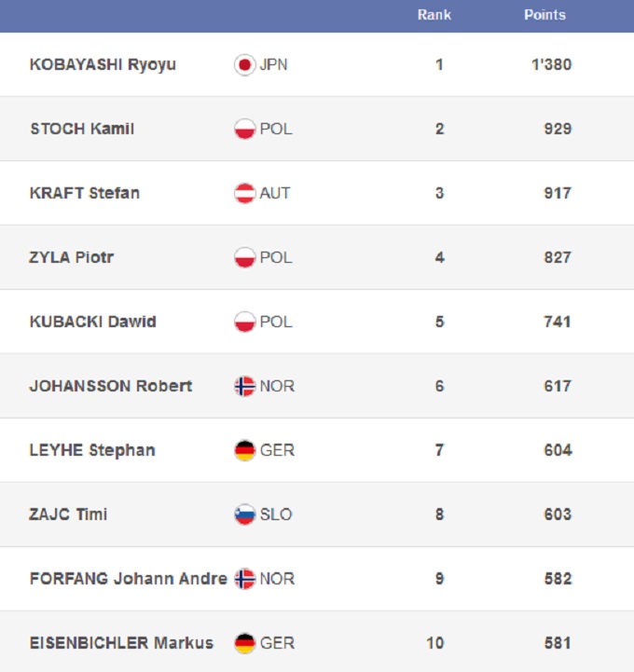Open athlete KOBAYASHI Ryoyu's profile
This screenshot has width=634, height=672.
[103, 65]
